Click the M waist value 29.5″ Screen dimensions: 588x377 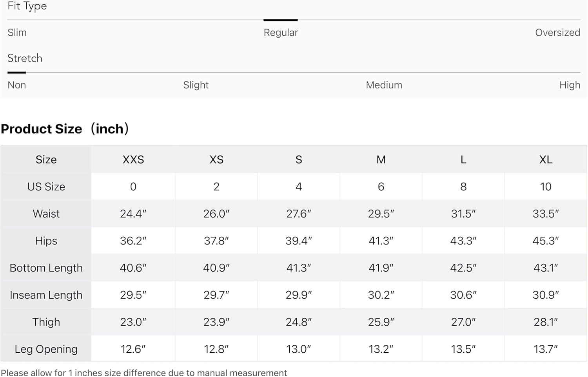pos(381,214)
